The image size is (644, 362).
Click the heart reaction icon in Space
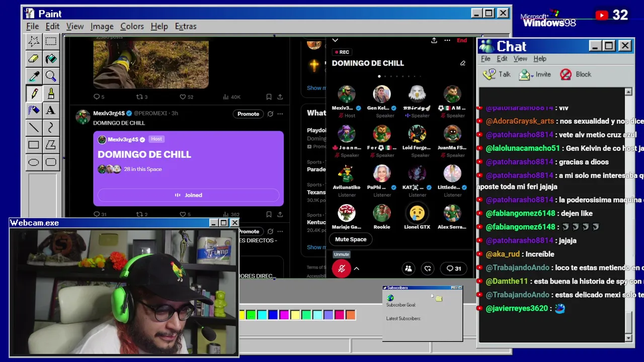428,268
